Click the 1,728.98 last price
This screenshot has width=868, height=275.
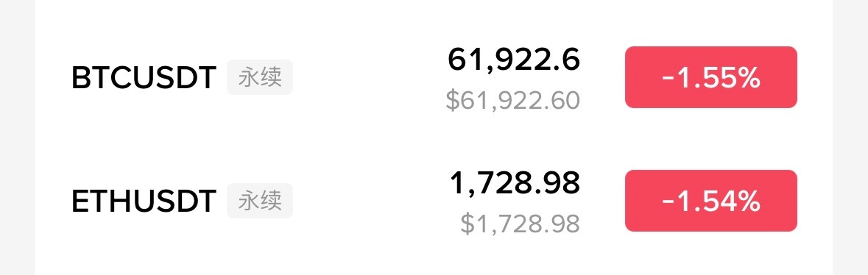point(515,183)
